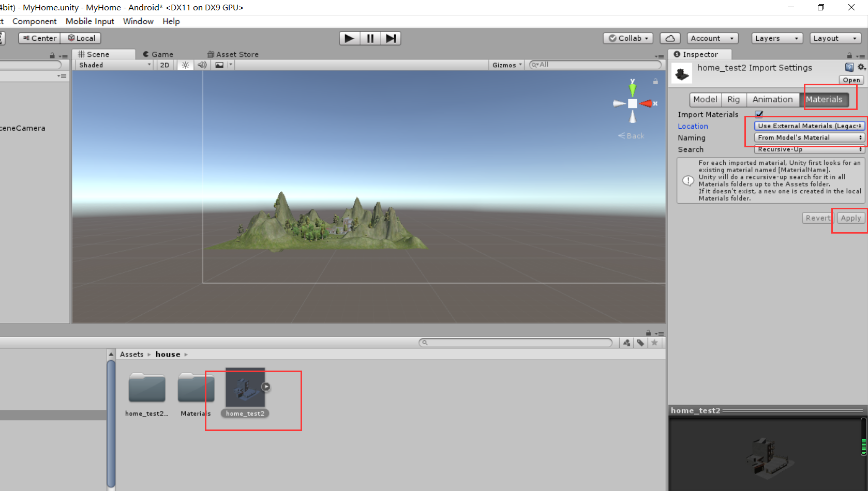Click the Search by Type icon in Project window
The image size is (868, 491).
pyautogui.click(x=626, y=342)
